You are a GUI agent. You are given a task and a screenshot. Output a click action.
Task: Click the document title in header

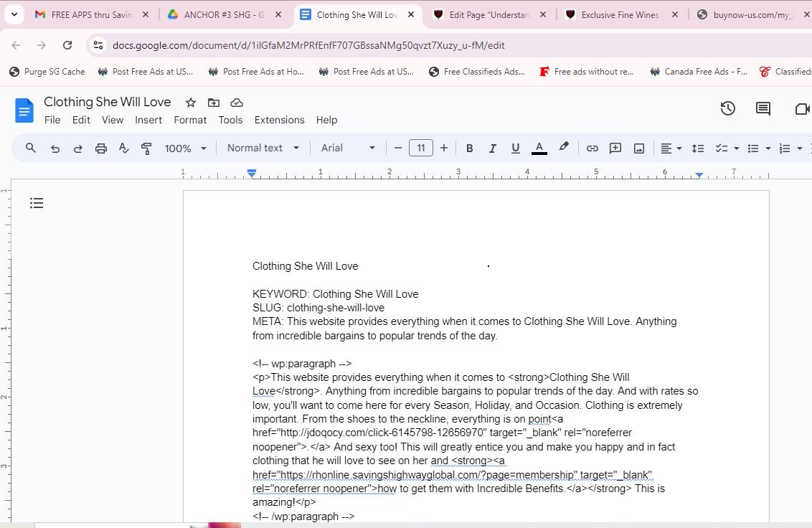[107, 102]
